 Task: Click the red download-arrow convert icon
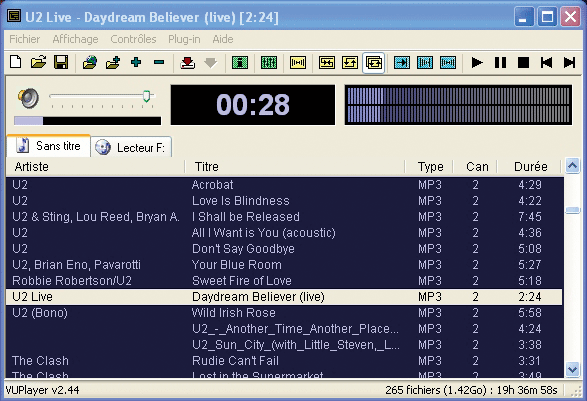click(188, 62)
